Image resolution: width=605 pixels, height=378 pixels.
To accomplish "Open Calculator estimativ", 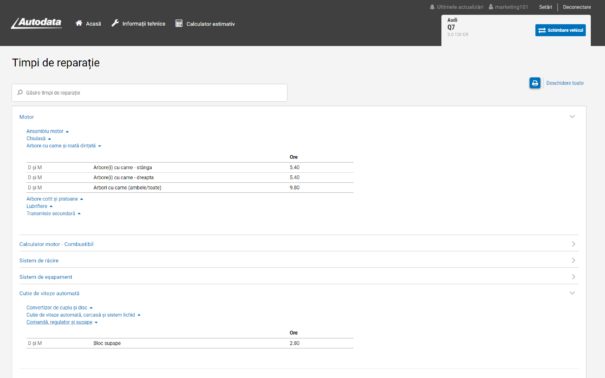I will tap(205, 24).
